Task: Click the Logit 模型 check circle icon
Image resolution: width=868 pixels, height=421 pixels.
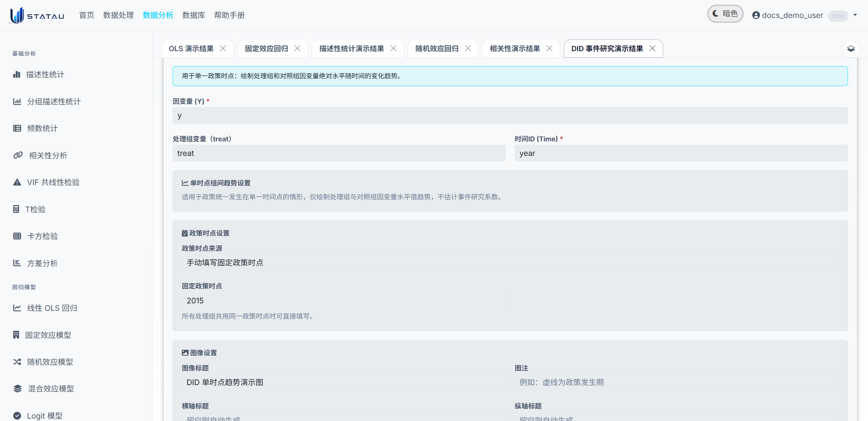Action: 17,416
